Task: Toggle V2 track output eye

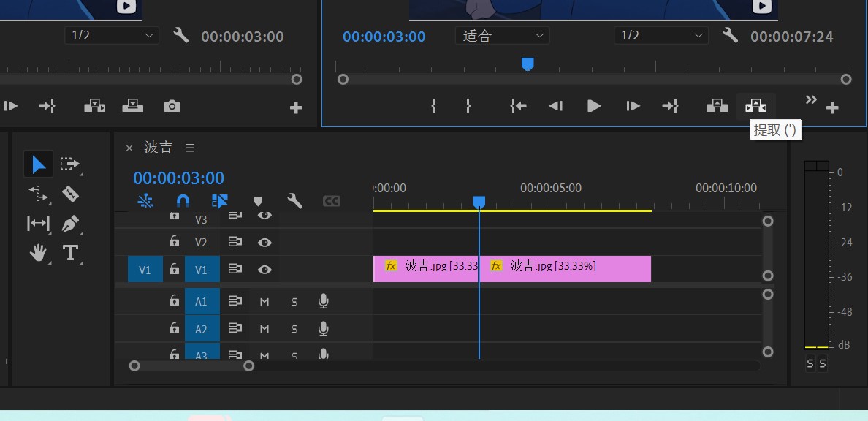Action: click(x=264, y=242)
